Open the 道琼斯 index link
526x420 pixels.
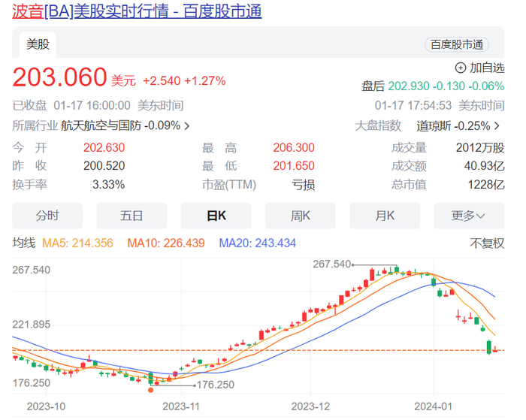[434, 126]
